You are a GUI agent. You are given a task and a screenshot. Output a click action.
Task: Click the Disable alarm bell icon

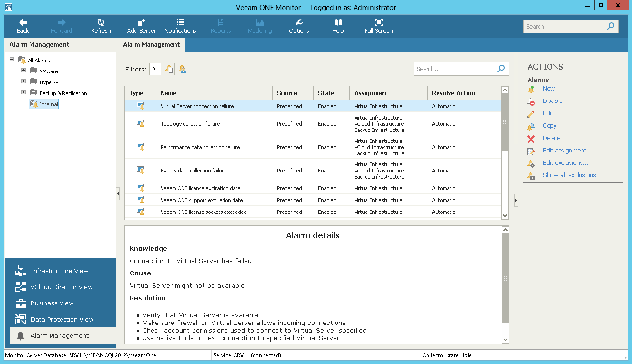[x=531, y=101]
